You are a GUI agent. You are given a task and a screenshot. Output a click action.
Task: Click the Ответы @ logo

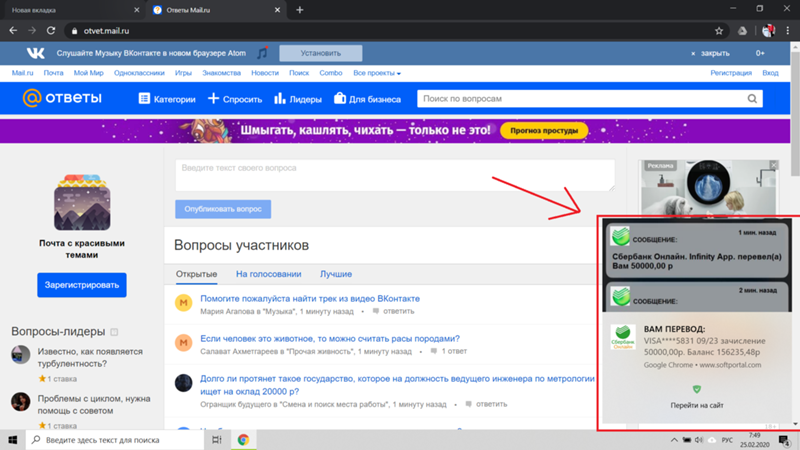click(62, 98)
